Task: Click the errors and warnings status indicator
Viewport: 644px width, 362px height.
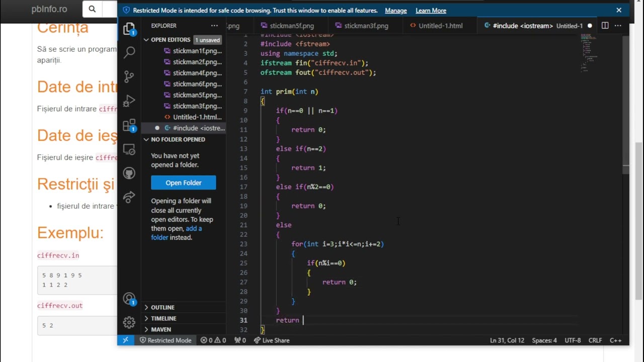Action: (x=213, y=340)
